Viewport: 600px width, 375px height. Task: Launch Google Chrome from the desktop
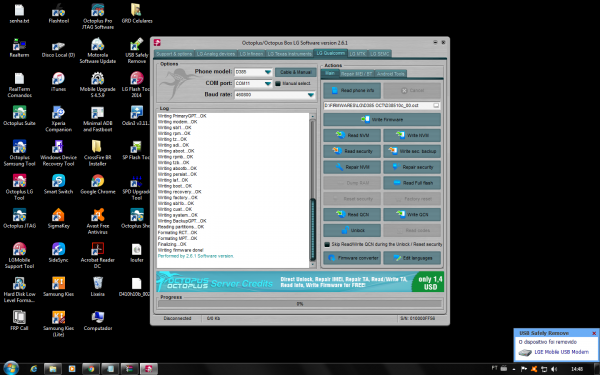pyautogui.click(x=98, y=184)
